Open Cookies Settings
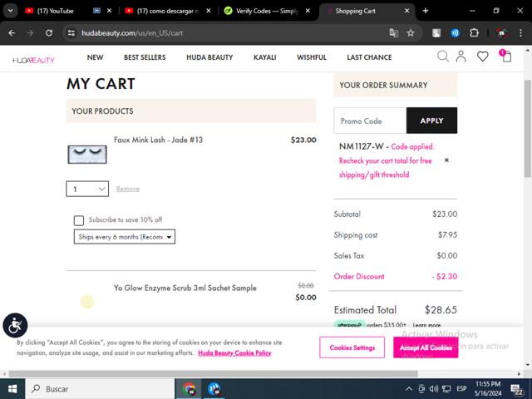Screen dimensions: 532x399 (x=352, y=347)
